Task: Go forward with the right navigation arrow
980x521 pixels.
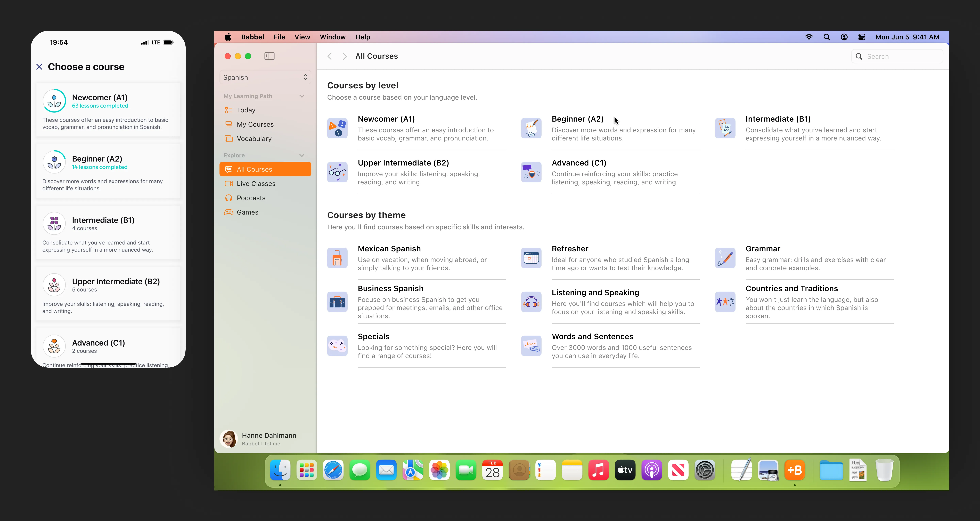Action: click(344, 56)
